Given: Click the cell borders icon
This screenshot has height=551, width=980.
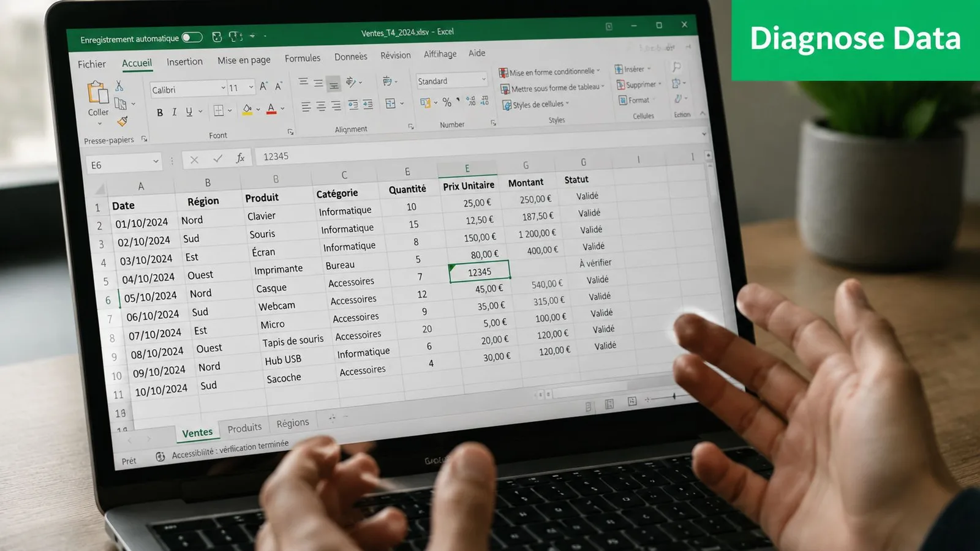Looking at the screenshot, I should pyautogui.click(x=219, y=111).
